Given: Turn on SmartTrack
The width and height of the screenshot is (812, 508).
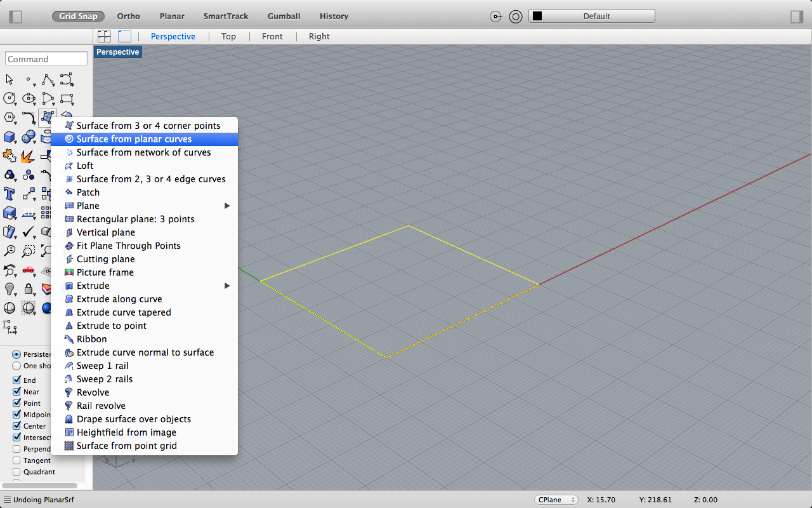Looking at the screenshot, I should tap(226, 16).
